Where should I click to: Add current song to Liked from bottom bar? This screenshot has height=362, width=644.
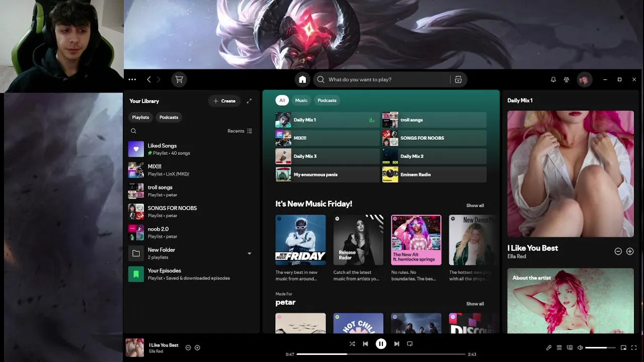[x=197, y=347]
